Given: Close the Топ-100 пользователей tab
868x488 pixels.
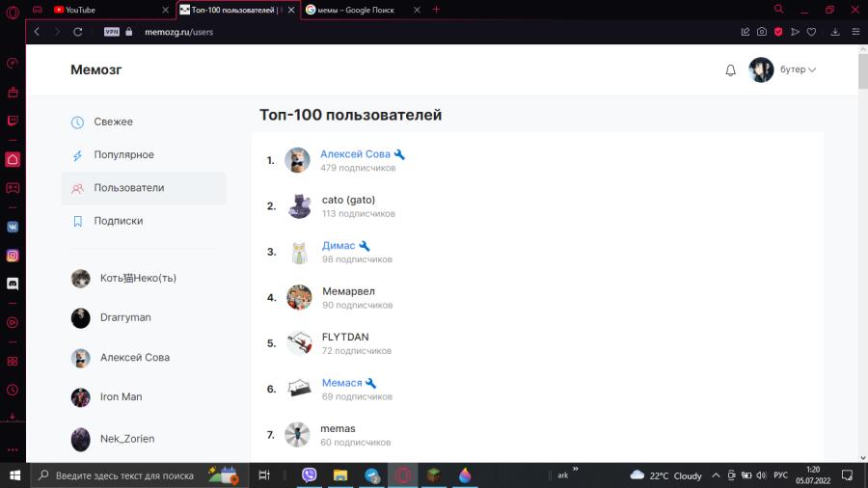Looking at the screenshot, I should point(291,10).
